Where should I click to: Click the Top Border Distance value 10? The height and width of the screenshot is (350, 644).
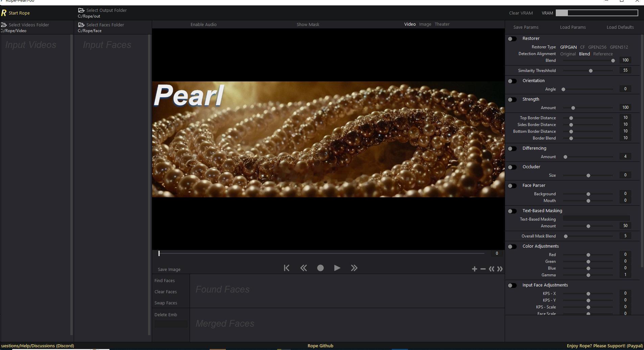(625, 118)
